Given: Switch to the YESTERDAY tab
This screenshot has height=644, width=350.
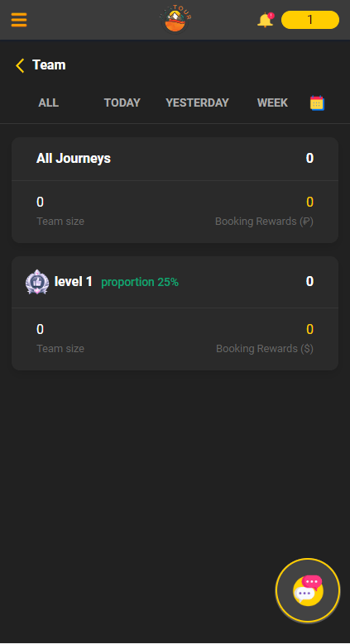Looking at the screenshot, I should tap(197, 103).
